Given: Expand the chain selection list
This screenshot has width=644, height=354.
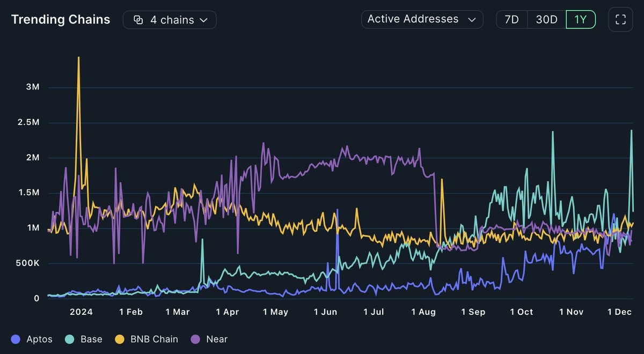Looking at the screenshot, I should click(170, 19).
